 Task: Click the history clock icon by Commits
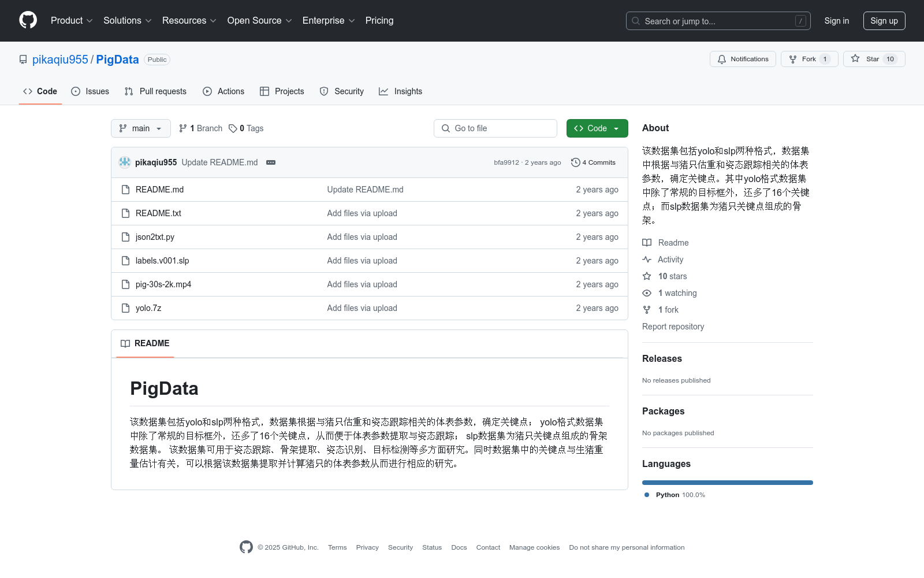(x=575, y=162)
